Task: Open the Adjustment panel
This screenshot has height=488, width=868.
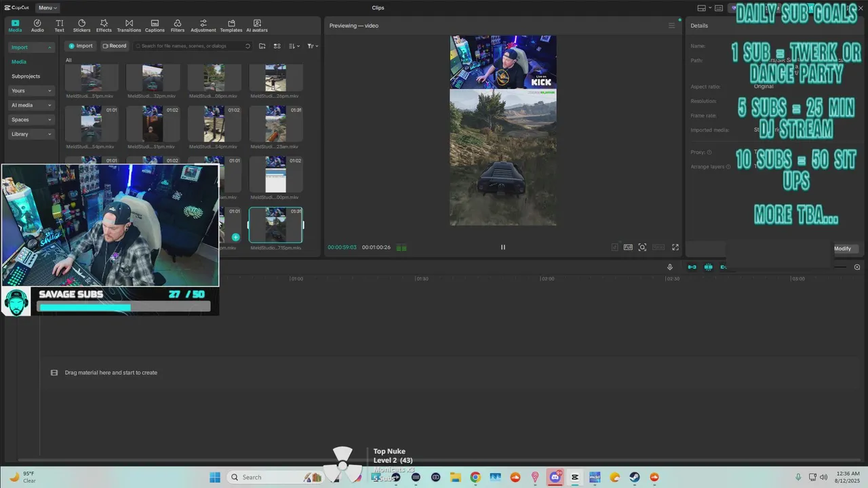Action: [x=203, y=26]
